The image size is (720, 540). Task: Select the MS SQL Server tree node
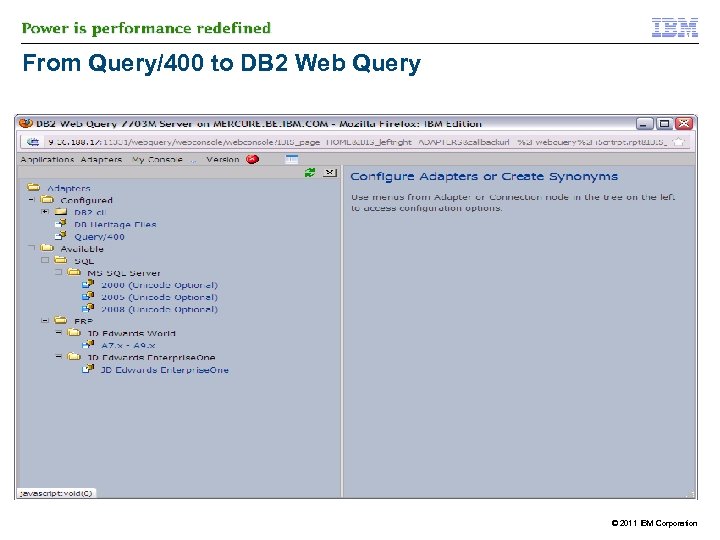[124, 273]
